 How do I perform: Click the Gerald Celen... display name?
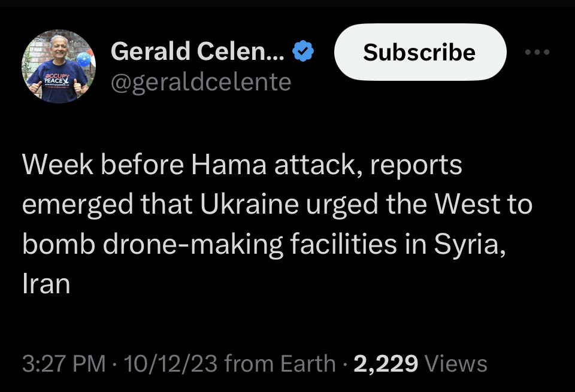pyautogui.click(x=197, y=51)
